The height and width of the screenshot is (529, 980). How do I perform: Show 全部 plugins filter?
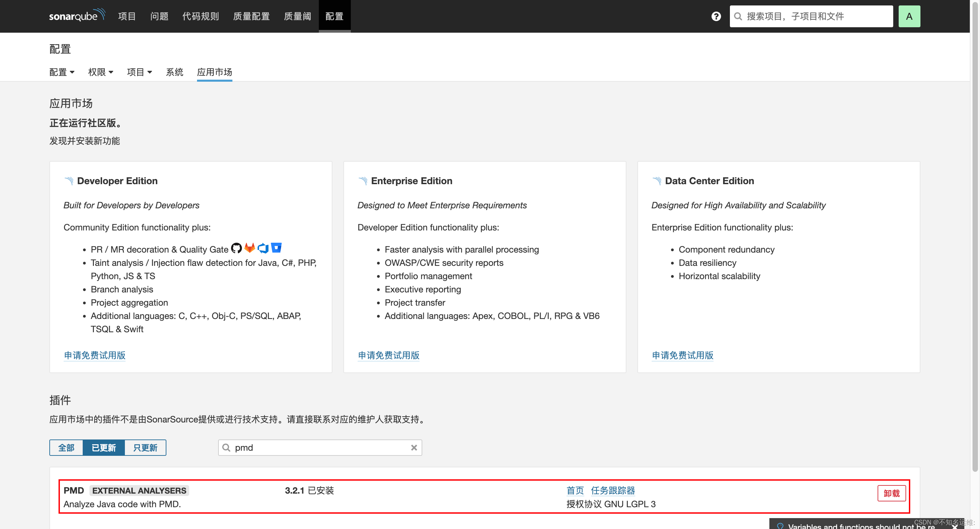point(66,448)
